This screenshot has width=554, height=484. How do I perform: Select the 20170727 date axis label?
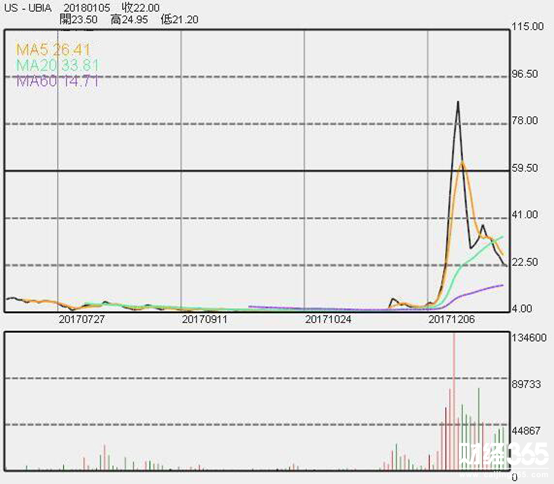[x=82, y=319]
